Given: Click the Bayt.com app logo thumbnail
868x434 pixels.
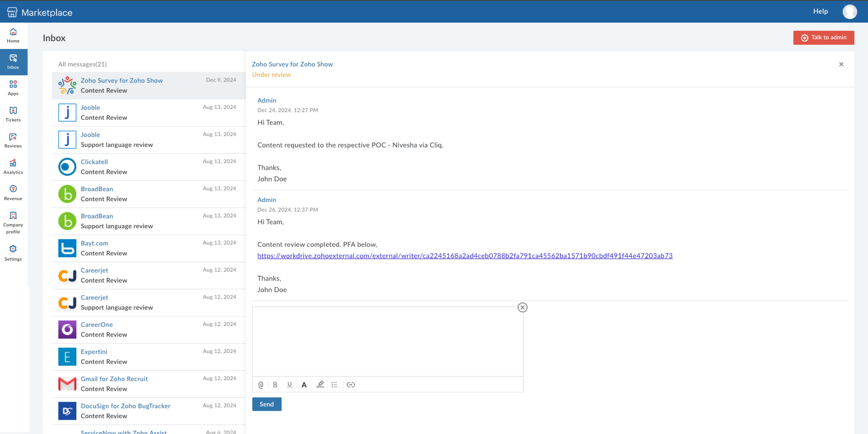Looking at the screenshot, I should (67, 248).
